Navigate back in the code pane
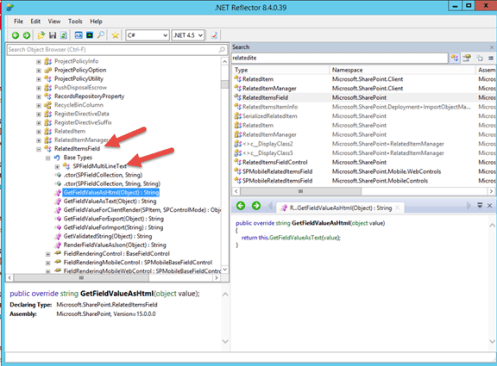497x366 pixels. (241, 206)
